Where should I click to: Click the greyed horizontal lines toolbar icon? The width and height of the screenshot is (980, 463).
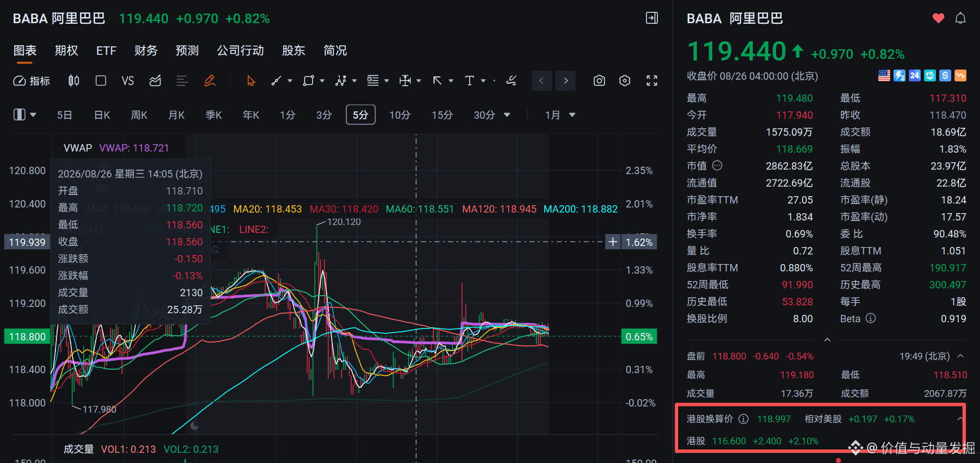coord(182,81)
